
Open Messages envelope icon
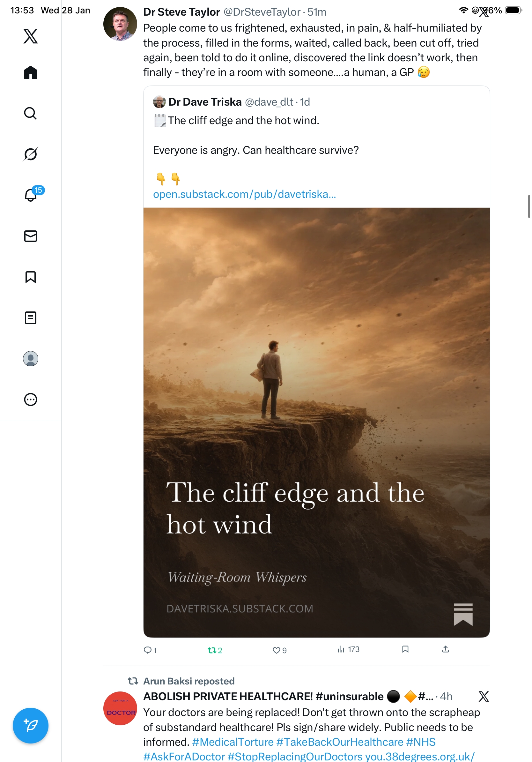click(x=31, y=236)
